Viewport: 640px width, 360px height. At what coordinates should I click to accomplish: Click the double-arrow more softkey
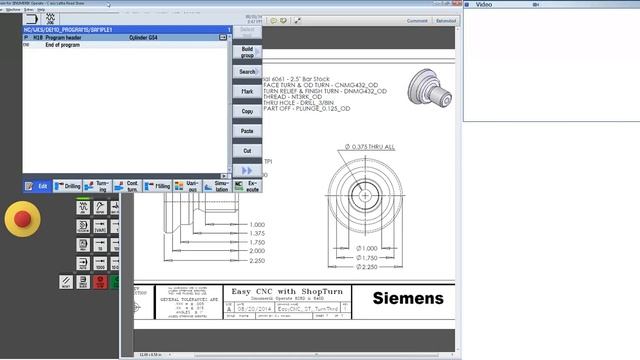pos(247,171)
